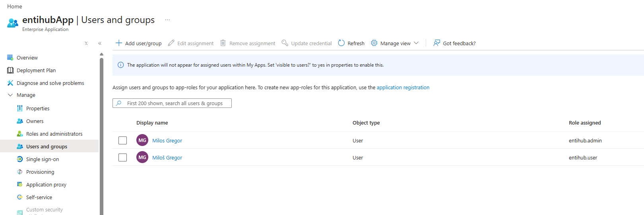The height and width of the screenshot is (215, 644).
Task: Open the application registration link
Action: pos(403,87)
